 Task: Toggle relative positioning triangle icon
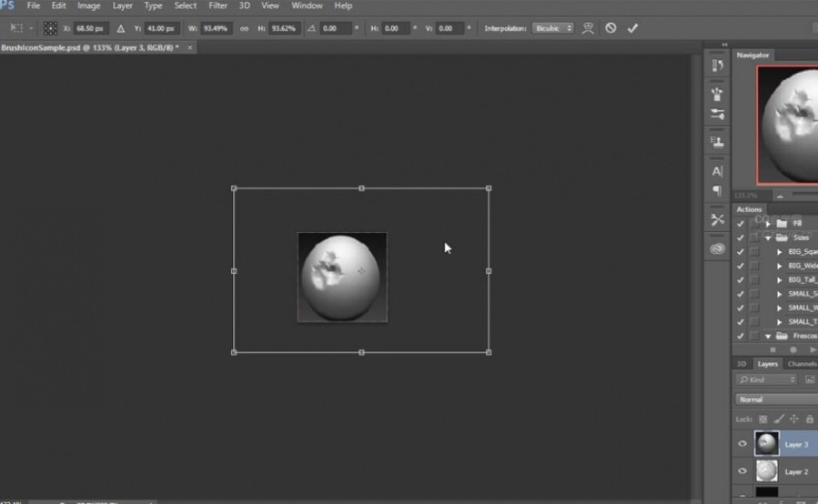(x=120, y=29)
